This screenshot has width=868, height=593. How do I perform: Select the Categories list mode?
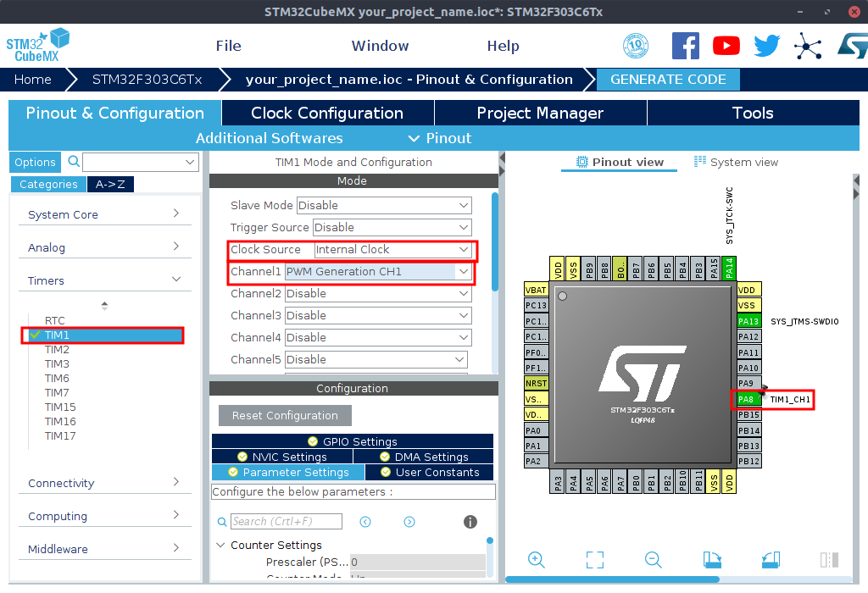tap(48, 185)
